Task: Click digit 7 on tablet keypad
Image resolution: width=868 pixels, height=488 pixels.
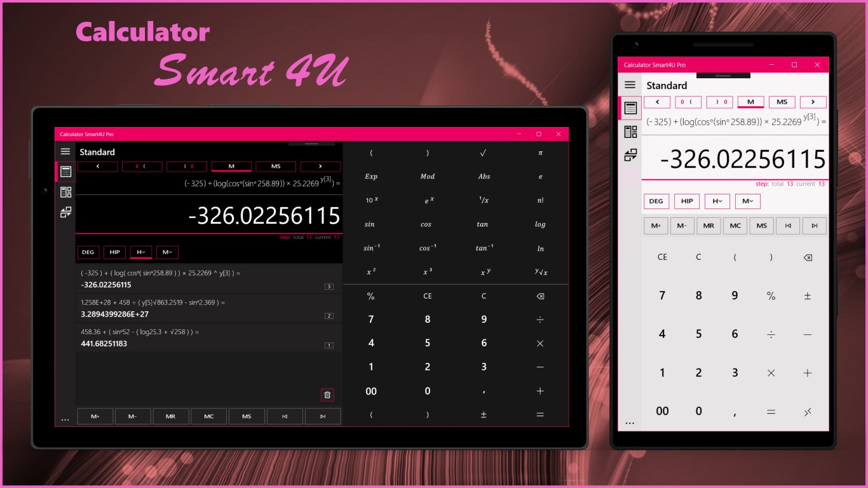Action: pos(371,320)
